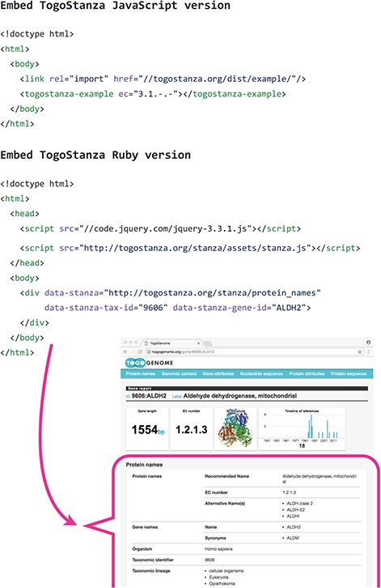Click 'Aldehyde dehydrogenase, mitochondrial' heading label

(x=239, y=395)
